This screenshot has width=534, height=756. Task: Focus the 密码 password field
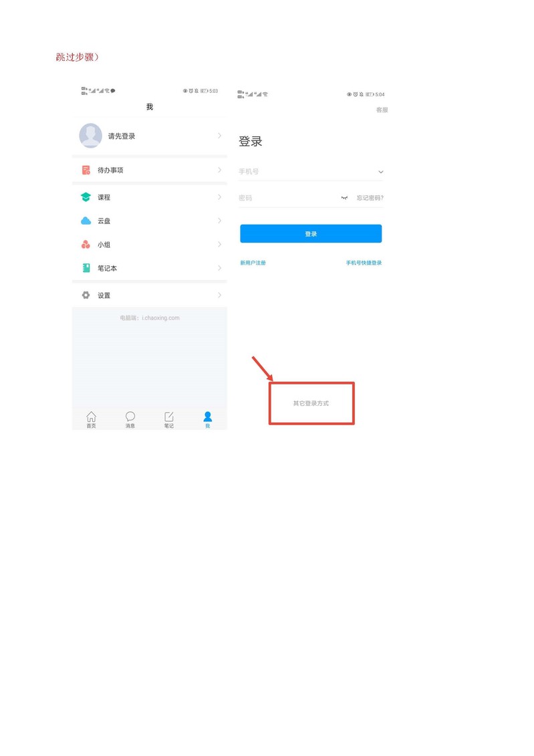(x=289, y=198)
